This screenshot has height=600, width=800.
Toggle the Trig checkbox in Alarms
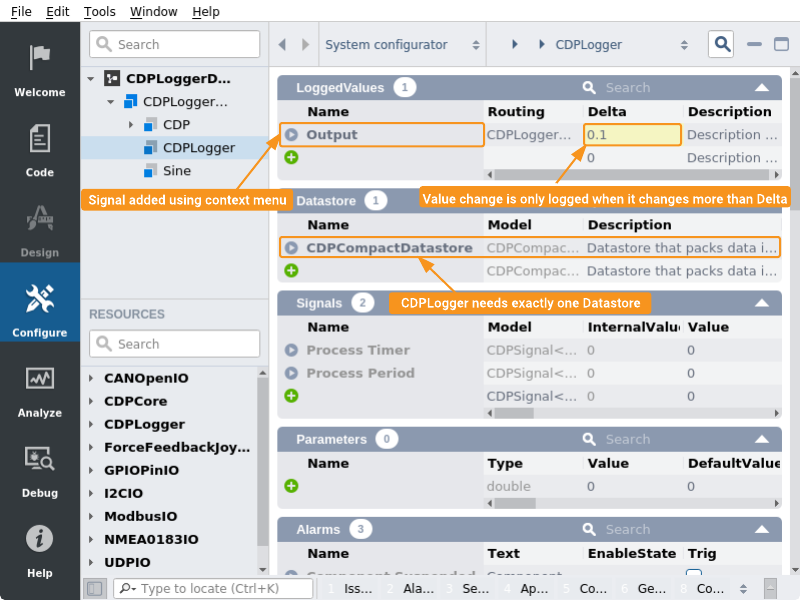tap(694, 574)
